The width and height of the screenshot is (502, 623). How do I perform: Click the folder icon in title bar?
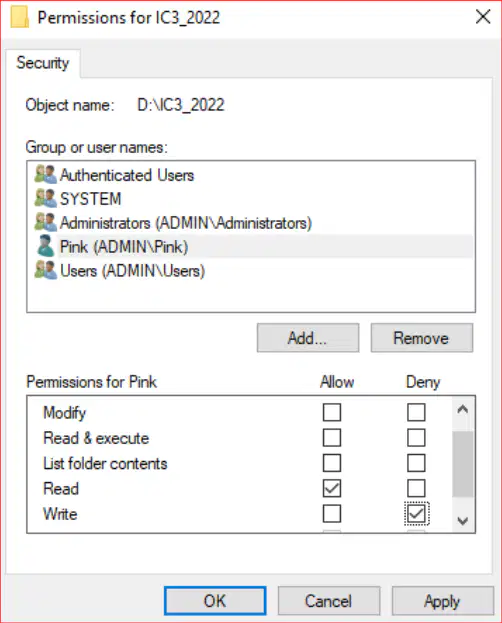point(20,17)
